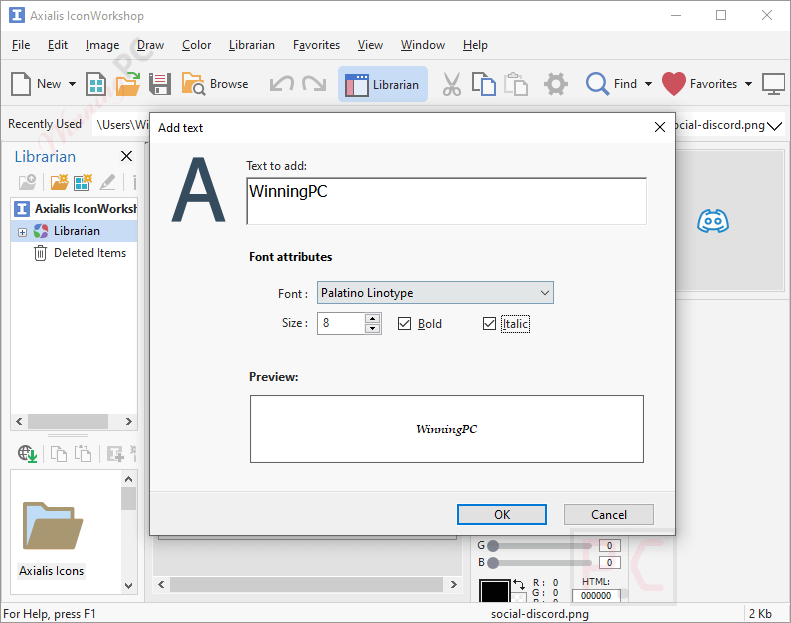This screenshot has height=623, width=791.
Task: Click the Browse toolbar button
Action: pos(215,84)
